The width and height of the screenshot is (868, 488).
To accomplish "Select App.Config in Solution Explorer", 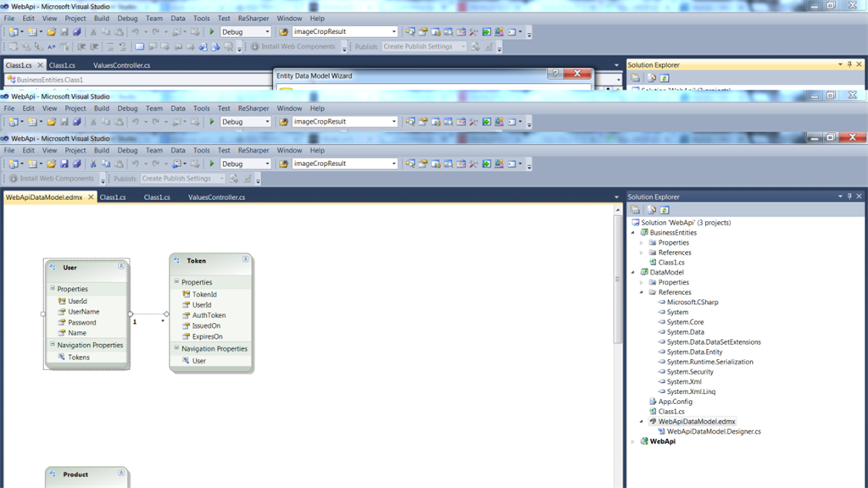I will [675, 402].
